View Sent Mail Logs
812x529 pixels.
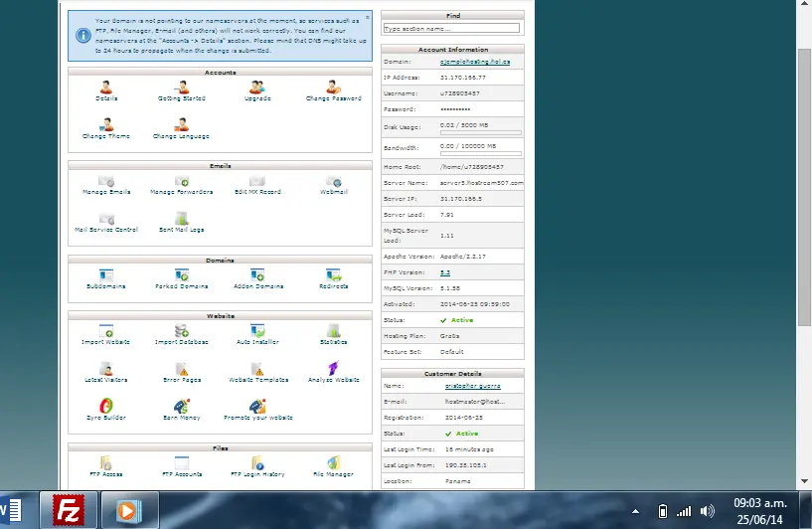[181, 219]
